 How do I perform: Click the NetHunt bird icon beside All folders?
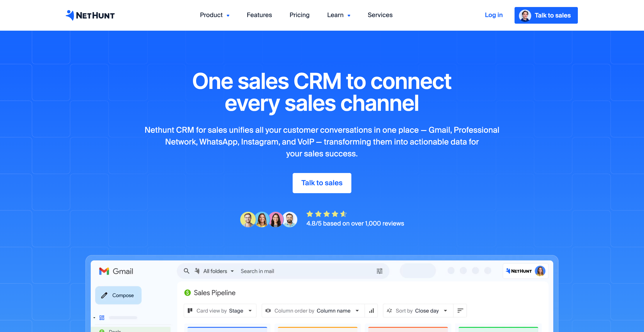[x=197, y=271]
